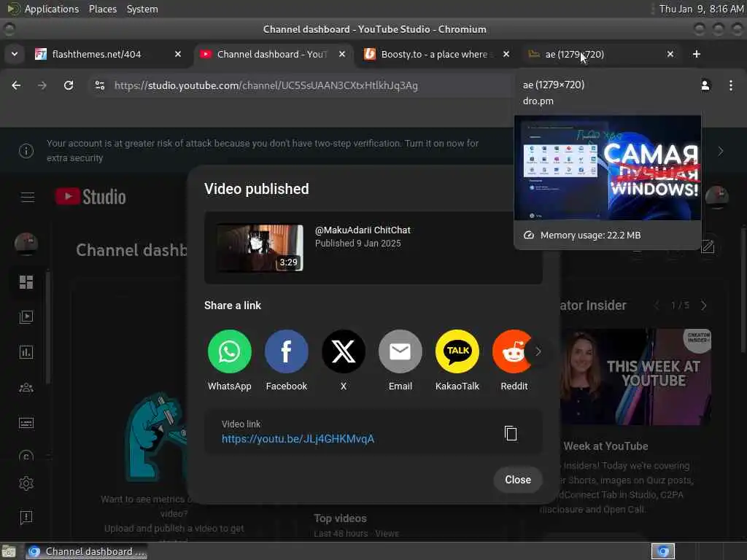The height and width of the screenshot is (560, 747).
Task: Close the flashthemes.net tab
Action: coord(178,54)
